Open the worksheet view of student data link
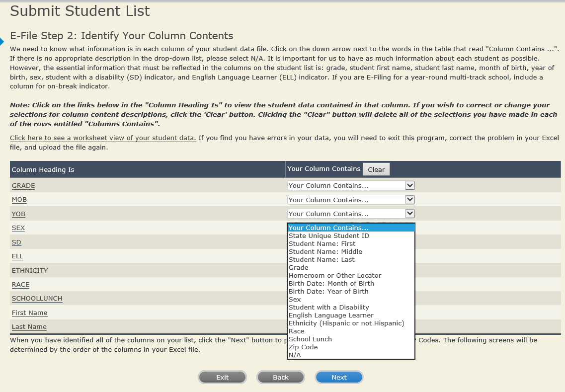565x392 pixels. [103, 138]
